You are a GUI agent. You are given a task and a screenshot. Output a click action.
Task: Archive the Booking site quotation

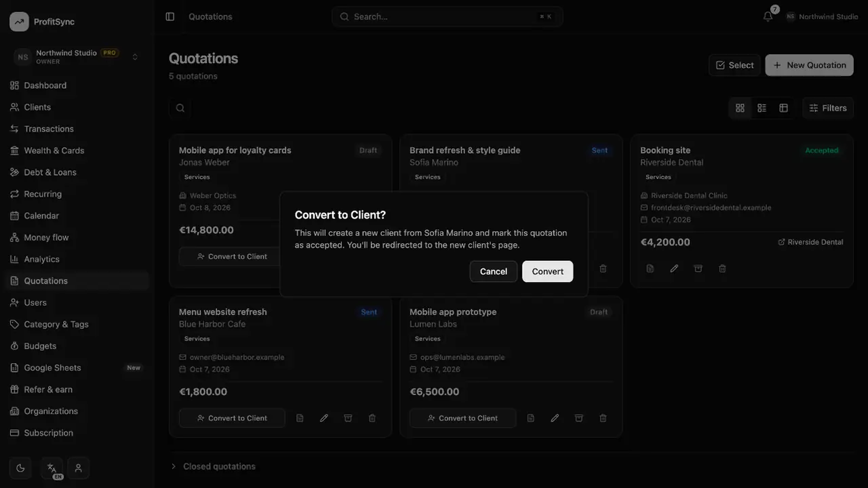698,268
